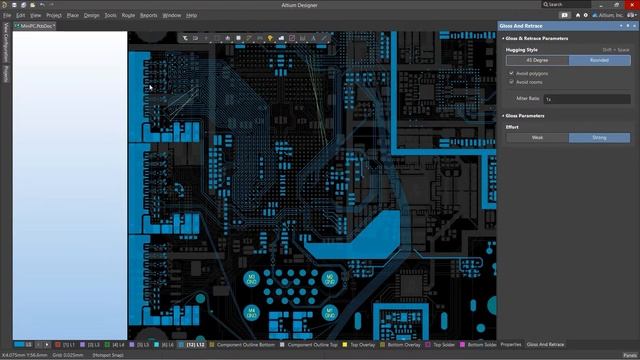The image size is (640, 360).
Task: Click the place text string icon
Action: pyautogui.click(x=313, y=38)
